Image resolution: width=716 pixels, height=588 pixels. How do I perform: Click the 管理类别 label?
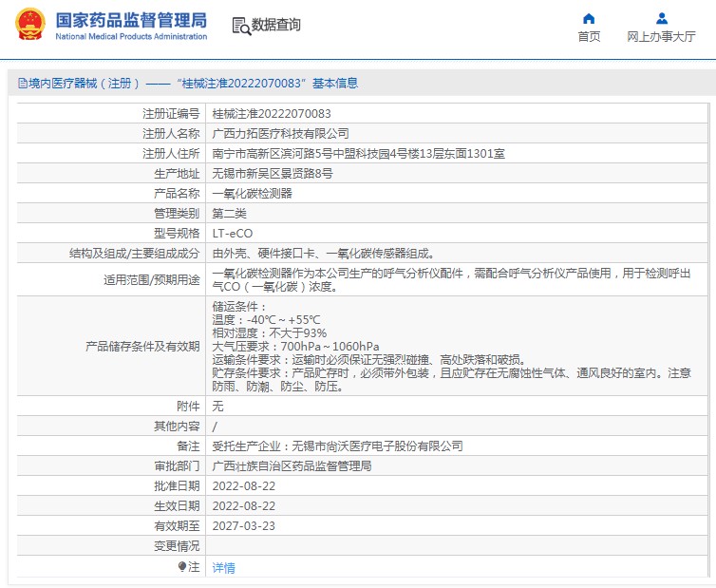177,214
